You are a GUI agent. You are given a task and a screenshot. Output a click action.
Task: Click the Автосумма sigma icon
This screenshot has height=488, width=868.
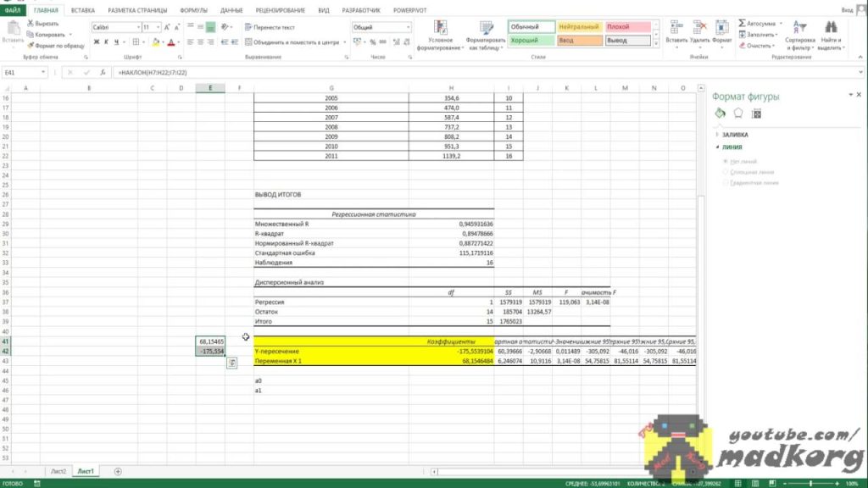(x=742, y=24)
